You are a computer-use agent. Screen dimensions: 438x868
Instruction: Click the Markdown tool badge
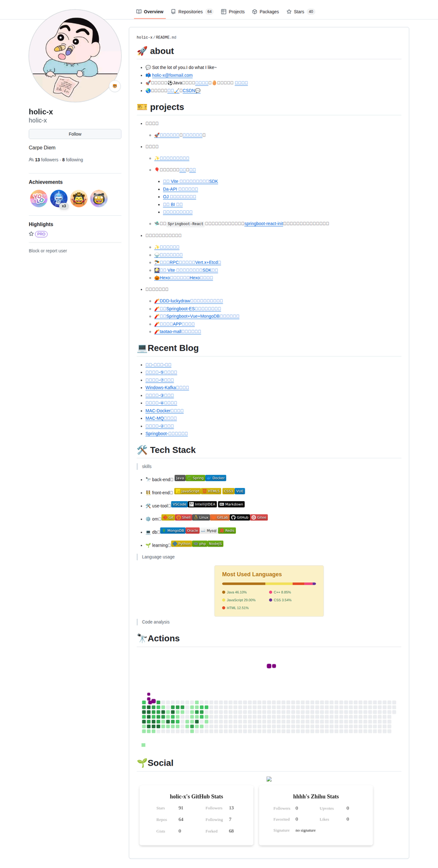click(x=231, y=504)
